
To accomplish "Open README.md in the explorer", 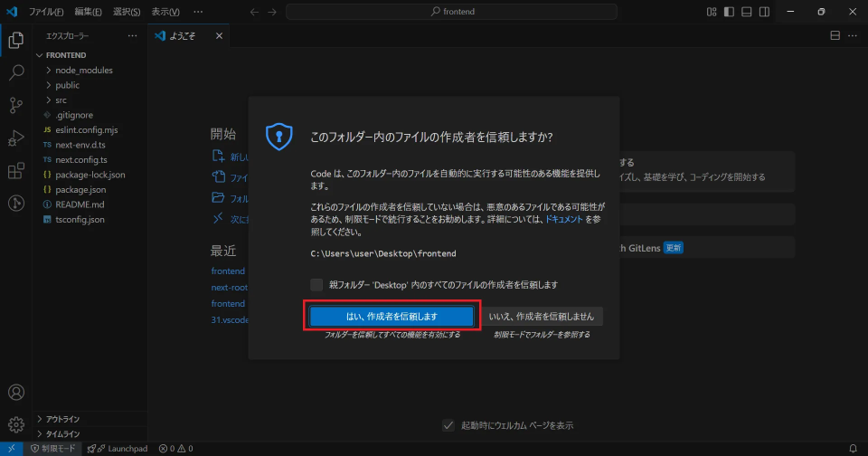I will point(90,205).
